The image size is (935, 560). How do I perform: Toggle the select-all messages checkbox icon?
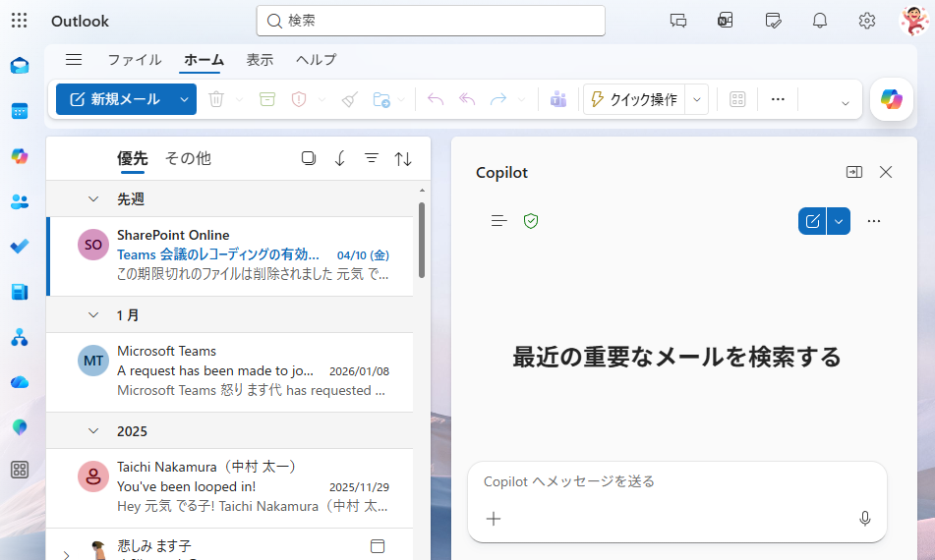pos(309,158)
